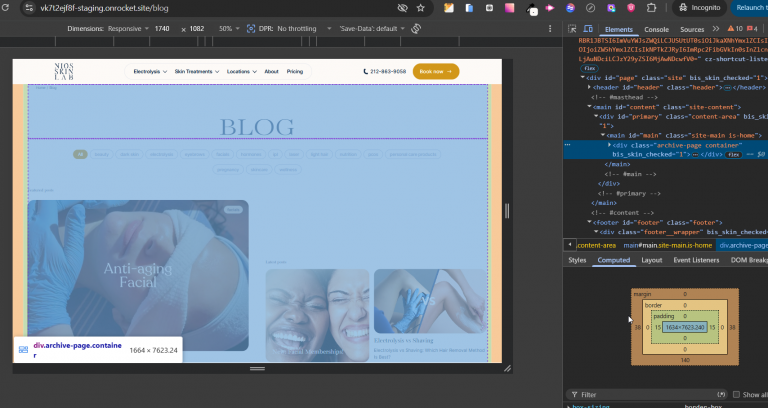Open device toolbar three-dot options menu

(x=550, y=28)
